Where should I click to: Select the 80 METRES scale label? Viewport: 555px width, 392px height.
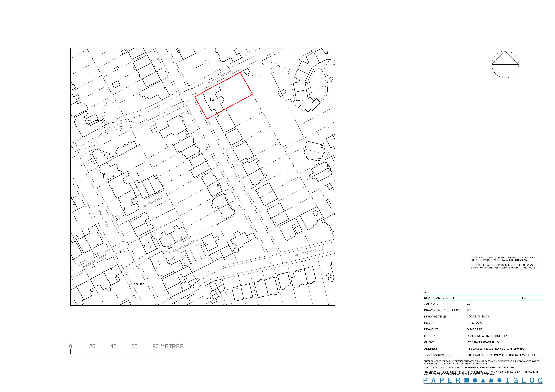(168, 346)
